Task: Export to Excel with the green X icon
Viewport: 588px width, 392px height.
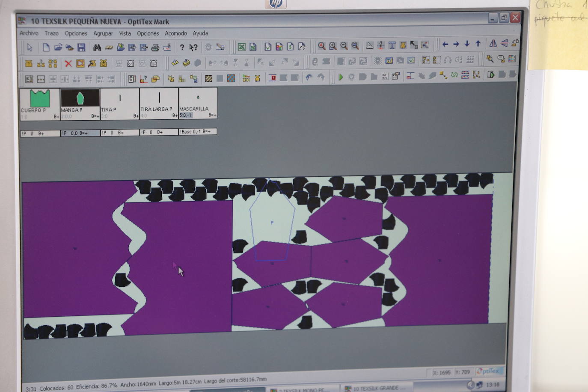Action: coord(242,47)
